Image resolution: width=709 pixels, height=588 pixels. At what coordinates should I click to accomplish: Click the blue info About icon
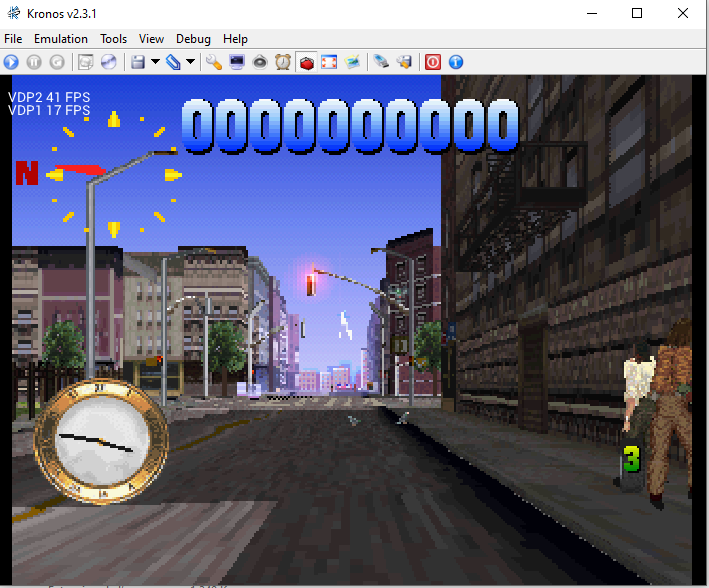456,62
